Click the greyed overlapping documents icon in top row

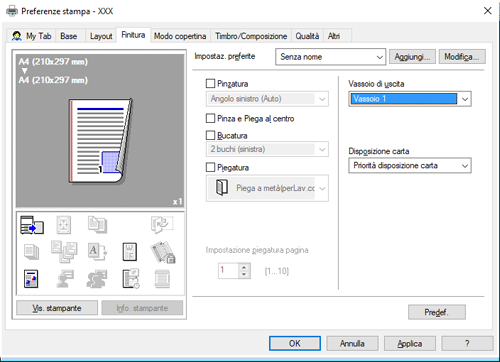(97, 225)
